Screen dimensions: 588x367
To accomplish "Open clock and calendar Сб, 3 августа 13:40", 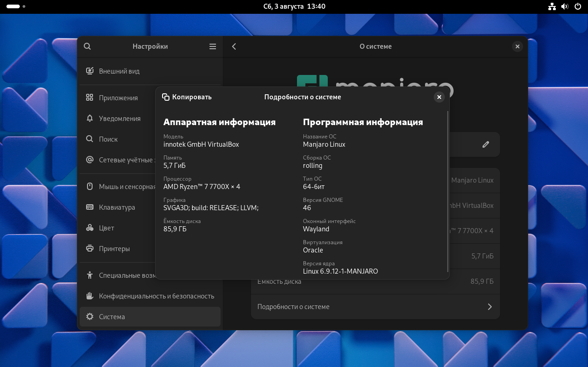I will (x=294, y=6).
